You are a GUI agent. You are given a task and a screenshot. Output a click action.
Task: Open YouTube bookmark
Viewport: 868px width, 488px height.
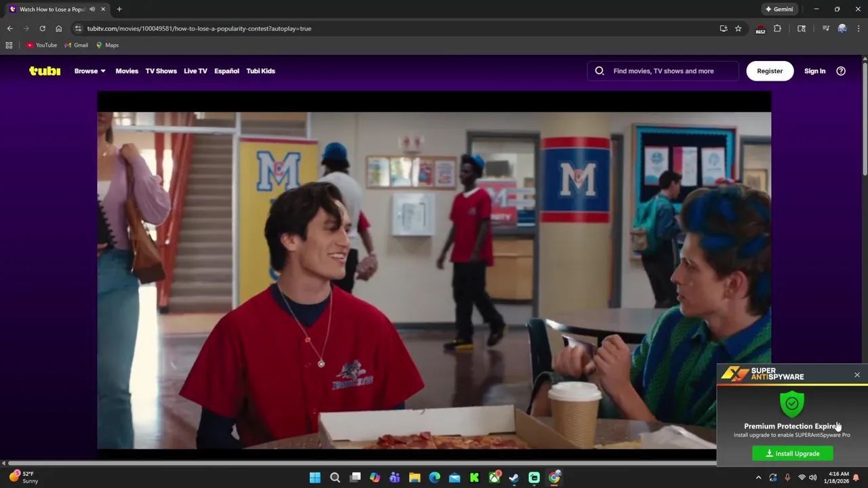[x=41, y=45]
